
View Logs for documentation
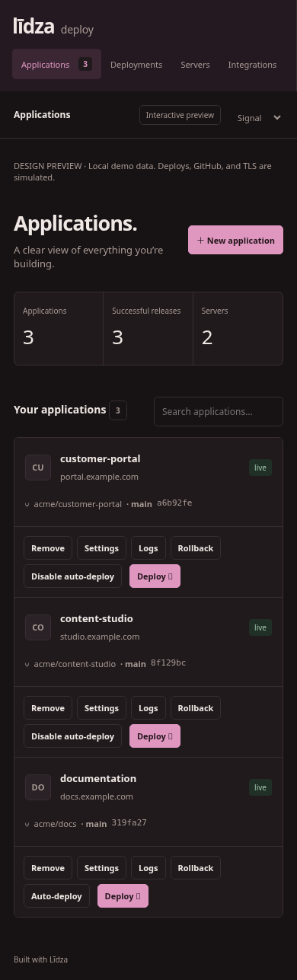coord(148,868)
